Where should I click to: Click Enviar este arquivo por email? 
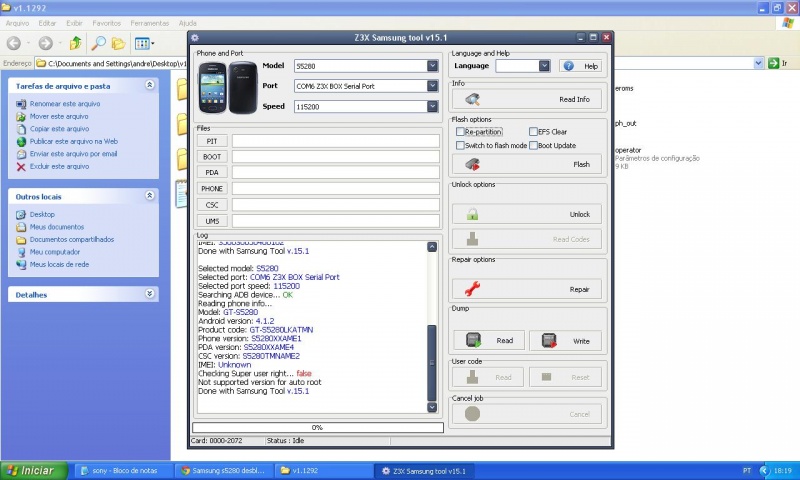click(x=73, y=154)
